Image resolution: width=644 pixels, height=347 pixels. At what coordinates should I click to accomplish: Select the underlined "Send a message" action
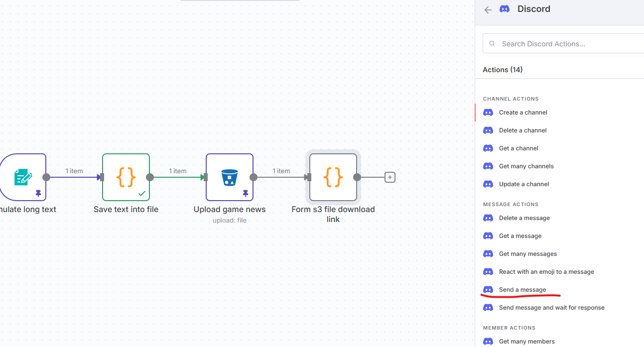(x=522, y=289)
